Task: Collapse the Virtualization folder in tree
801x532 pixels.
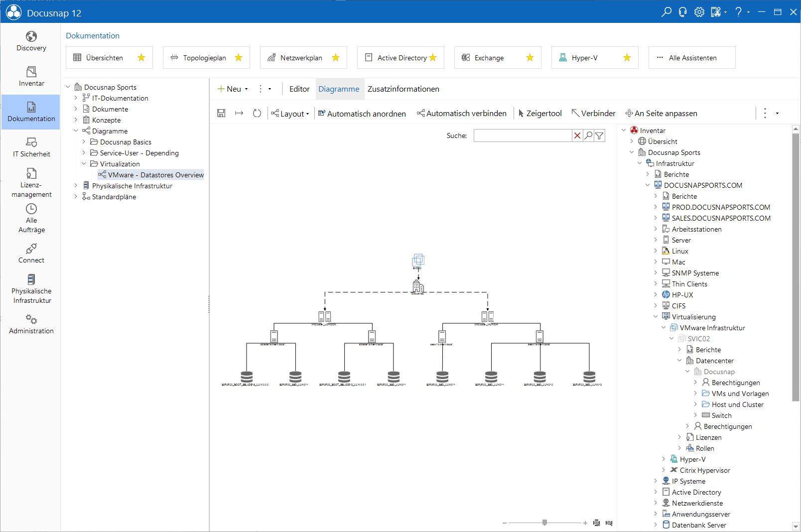Action: 84,164
